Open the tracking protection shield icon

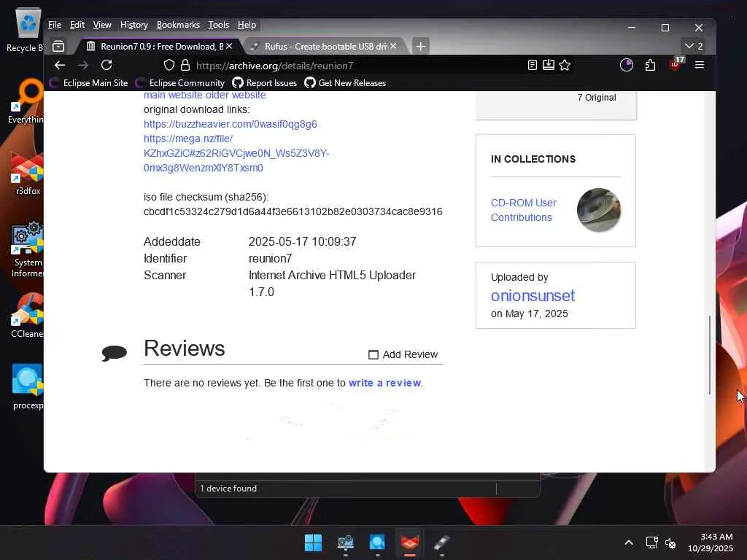[169, 65]
